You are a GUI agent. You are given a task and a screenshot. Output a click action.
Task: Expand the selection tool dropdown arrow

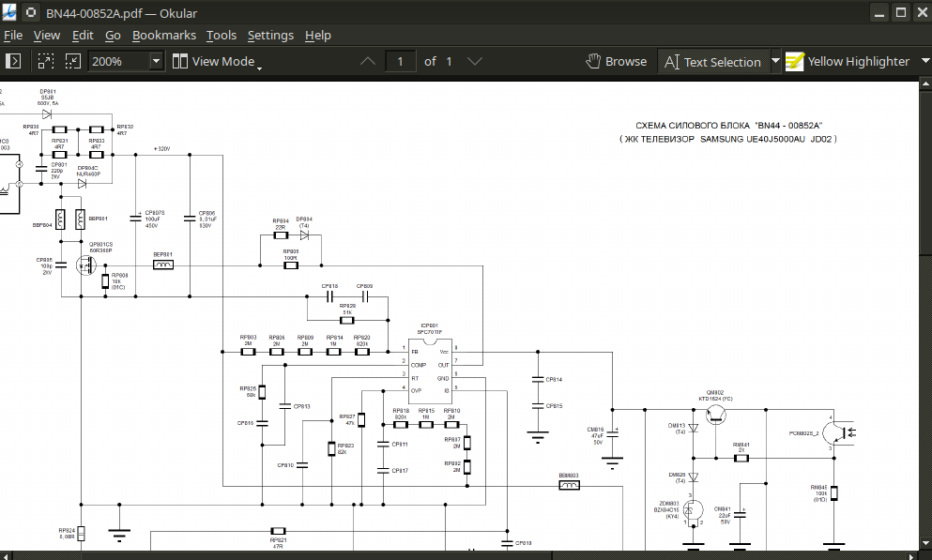tap(775, 61)
